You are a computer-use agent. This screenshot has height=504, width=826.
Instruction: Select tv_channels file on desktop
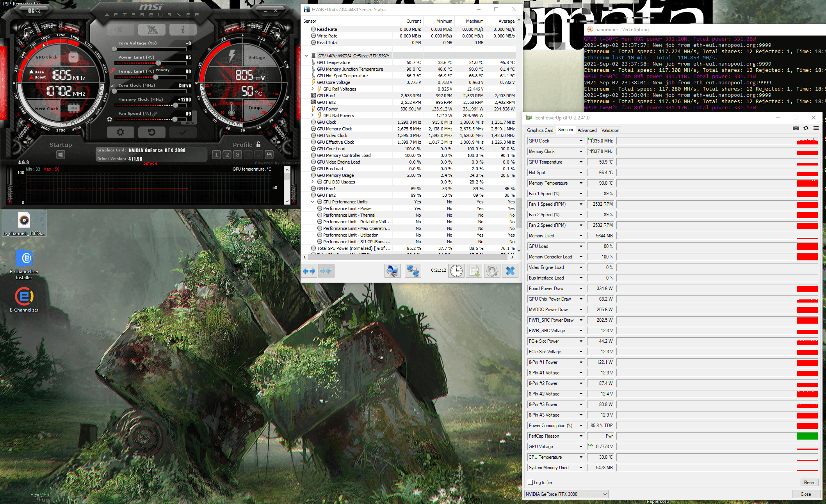(x=24, y=223)
